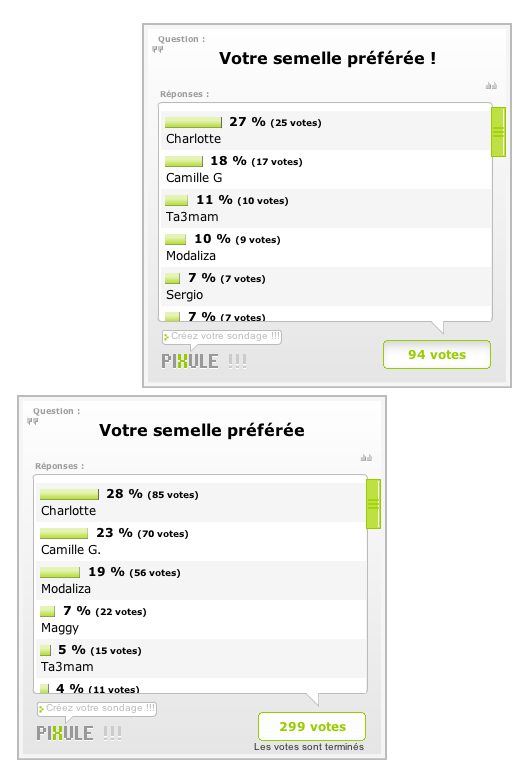Click the 299 votes button
532x767 pixels.
pos(312,726)
